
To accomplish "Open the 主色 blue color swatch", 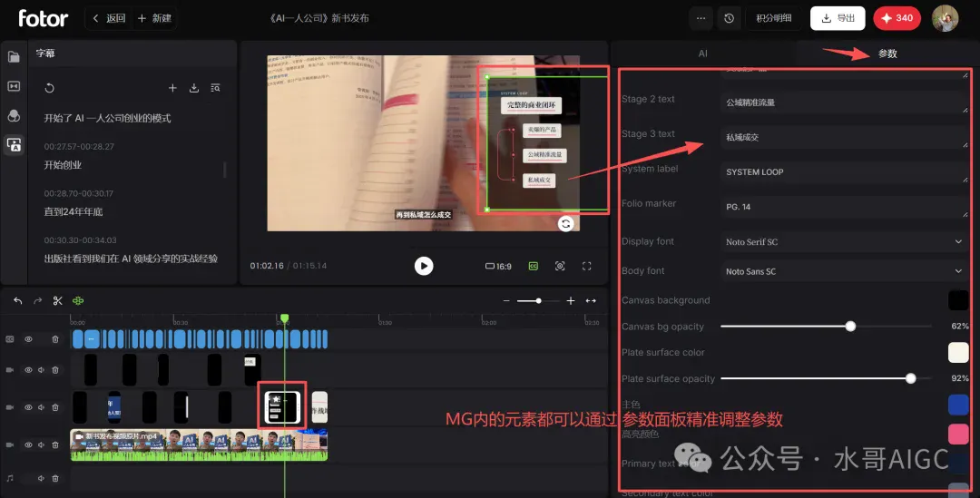I will [x=958, y=405].
